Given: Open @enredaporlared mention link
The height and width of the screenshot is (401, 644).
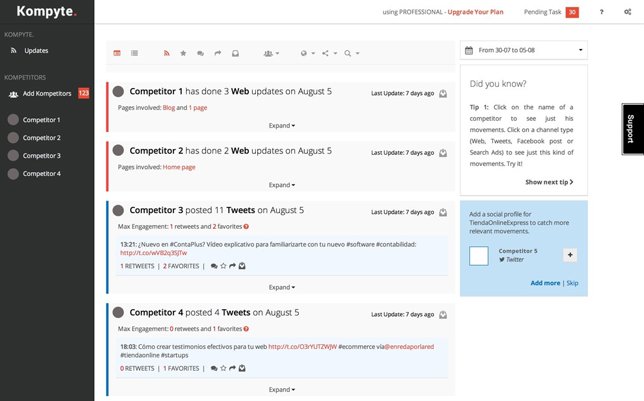Looking at the screenshot, I should coord(409,347).
